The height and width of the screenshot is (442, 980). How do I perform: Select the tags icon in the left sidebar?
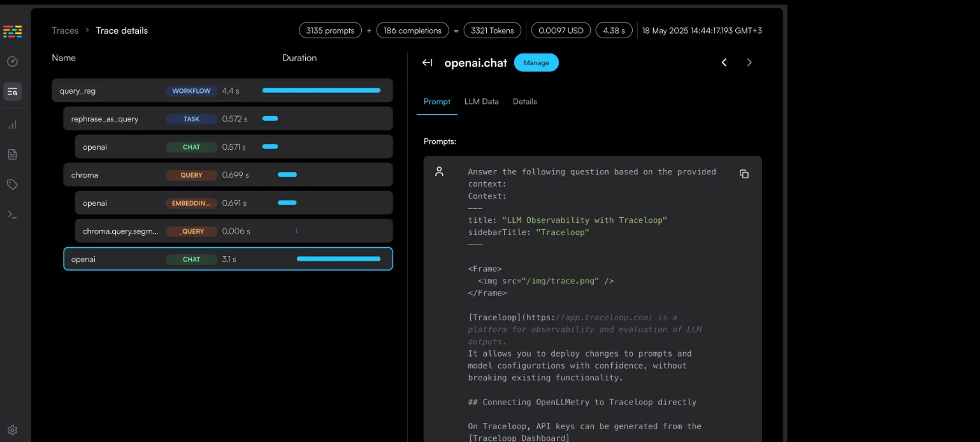(x=12, y=183)
